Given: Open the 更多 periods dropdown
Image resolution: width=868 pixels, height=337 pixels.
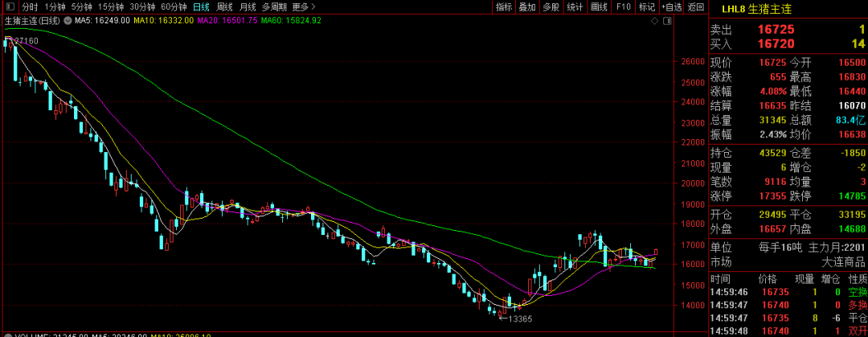Looking at the screenshot, I should pos(304,7).
